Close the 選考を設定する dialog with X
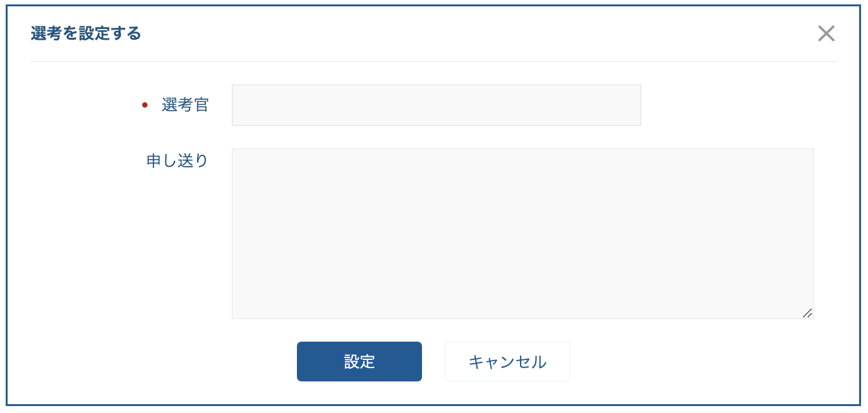The width and height of the screenshot is (868, 413). 826,33
